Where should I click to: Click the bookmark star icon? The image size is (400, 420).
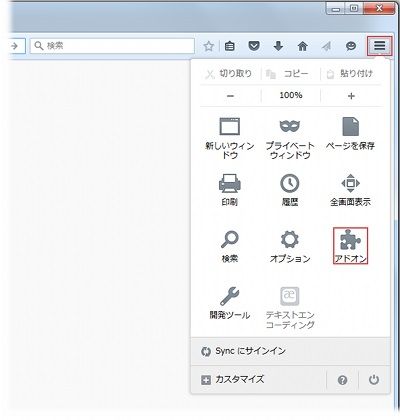tap(209, 46)
